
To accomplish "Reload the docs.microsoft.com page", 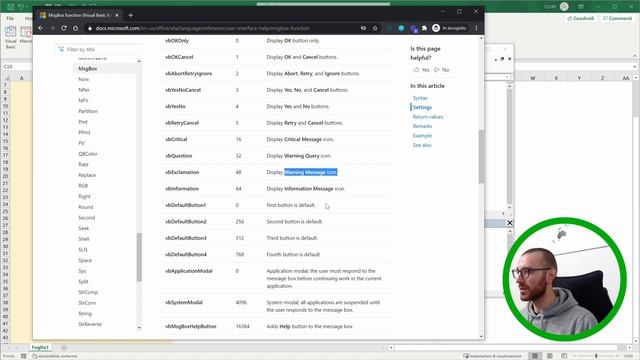I will click(64, 28).
